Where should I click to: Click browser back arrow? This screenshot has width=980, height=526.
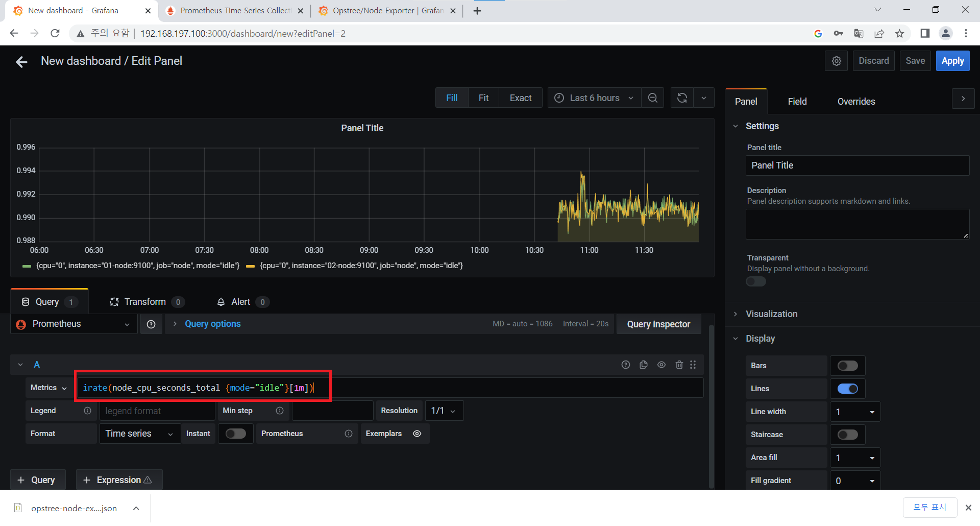pos(14,33)
